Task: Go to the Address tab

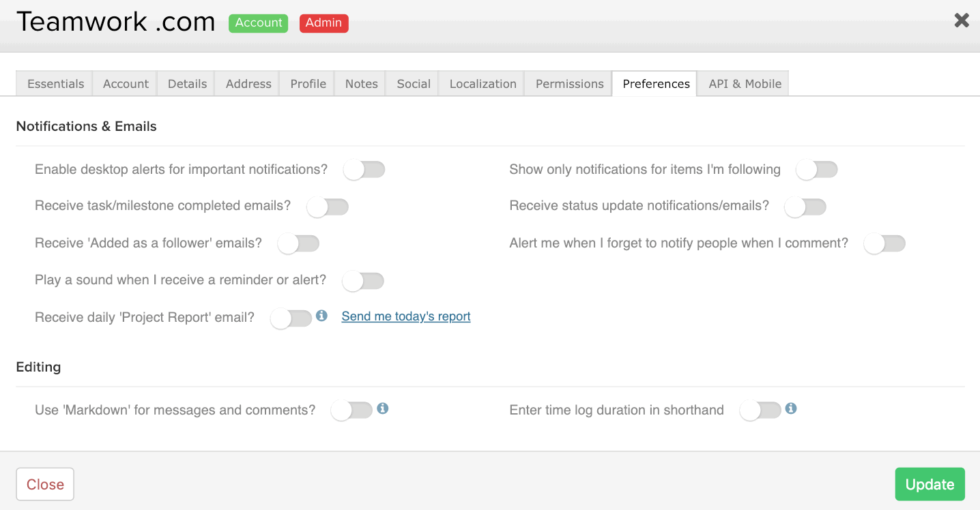Action: coord(248,84)
